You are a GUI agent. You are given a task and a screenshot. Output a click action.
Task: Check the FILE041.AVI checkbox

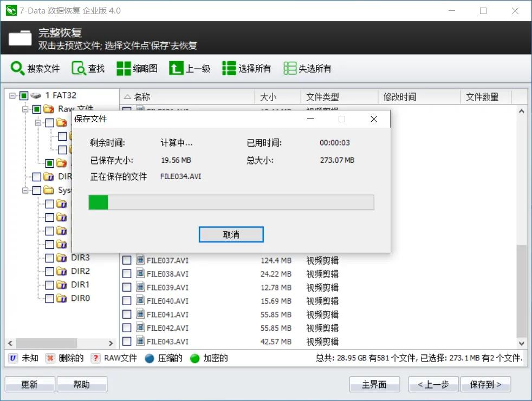[x=127, y=314]
